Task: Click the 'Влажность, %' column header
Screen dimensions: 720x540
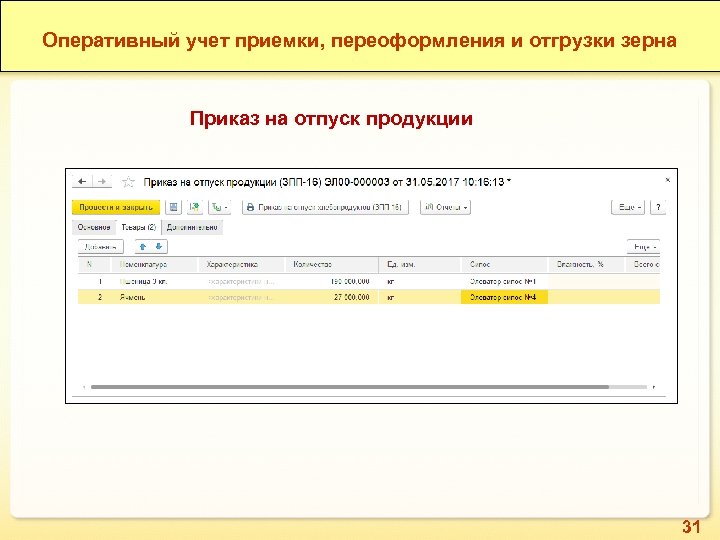Action: point(586,264)
